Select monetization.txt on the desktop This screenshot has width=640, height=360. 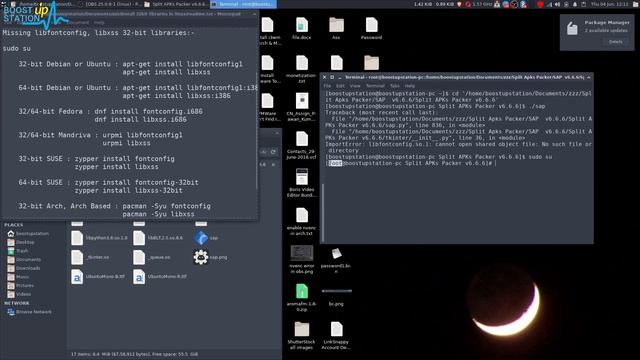(302, 69)
